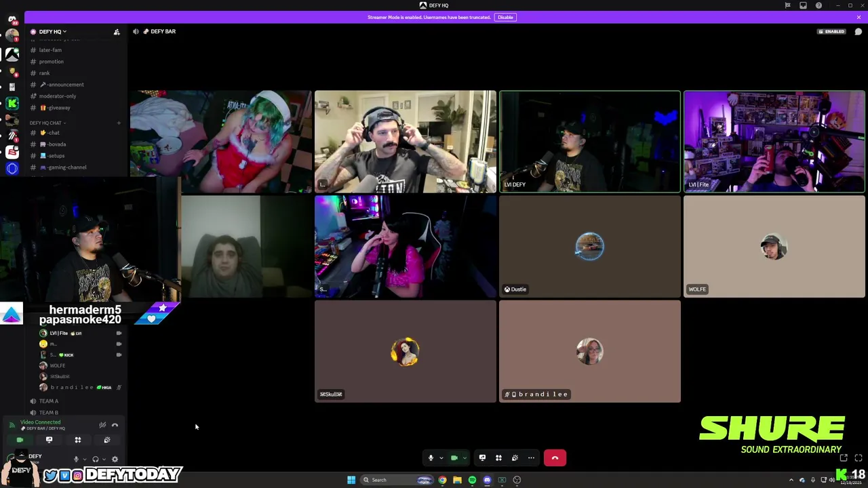
Task: Click the Windows Start button
Action: click(351, 480)
